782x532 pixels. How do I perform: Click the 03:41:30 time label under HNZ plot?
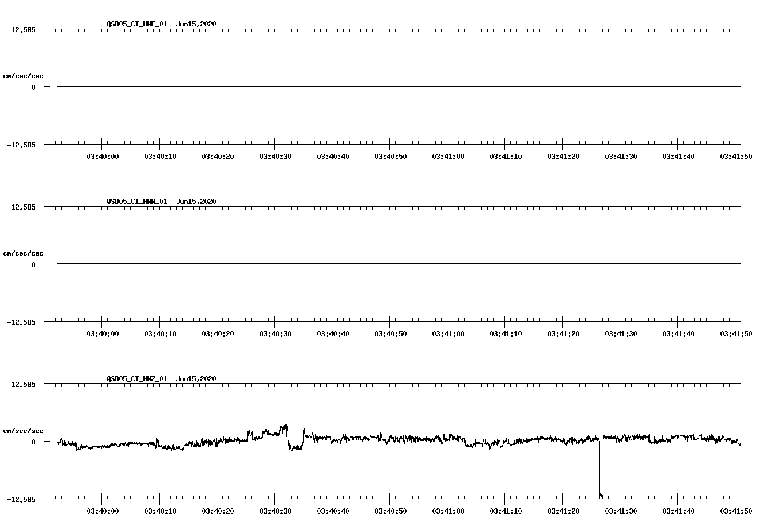pos(621,511)
